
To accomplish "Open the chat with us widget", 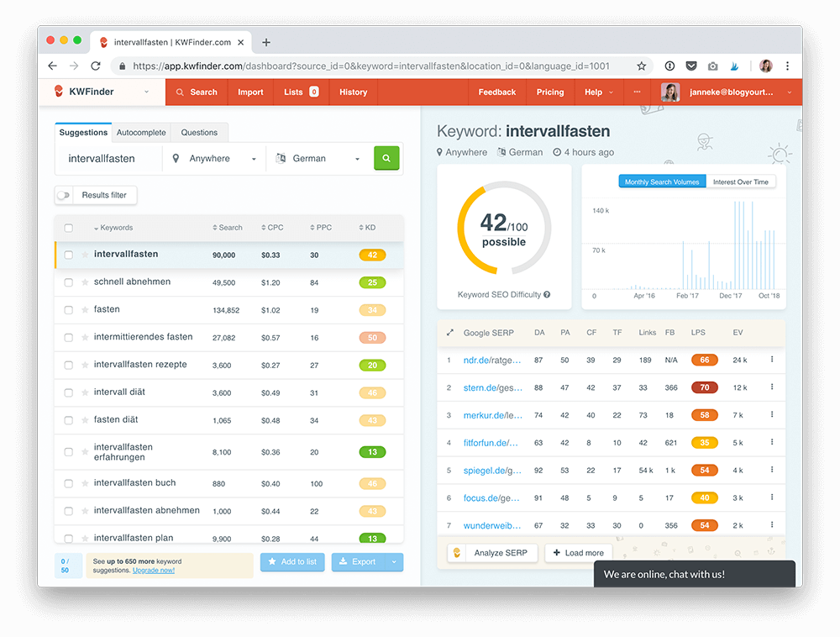I will point(695,574).
